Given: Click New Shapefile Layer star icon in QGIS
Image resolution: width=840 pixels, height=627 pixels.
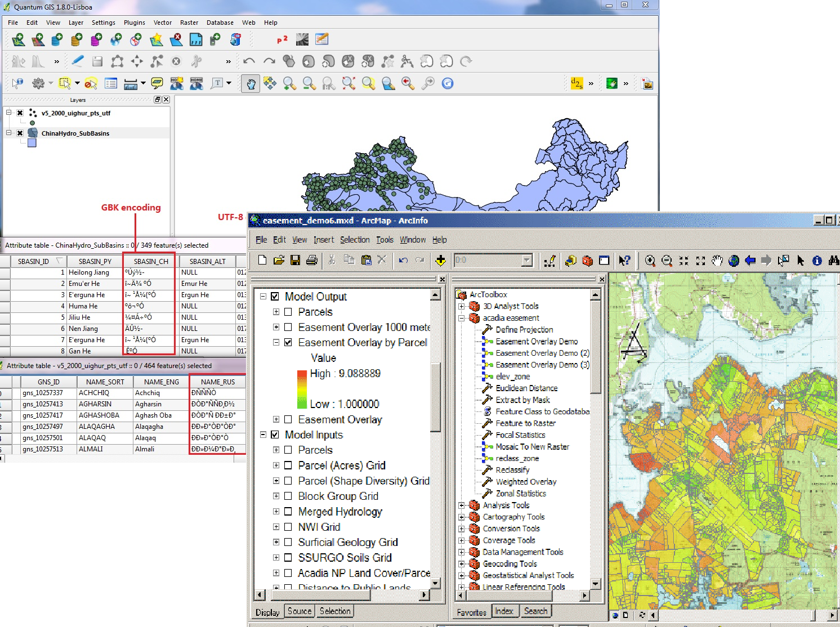Looking at the screenshot, I should coord(157,39).
